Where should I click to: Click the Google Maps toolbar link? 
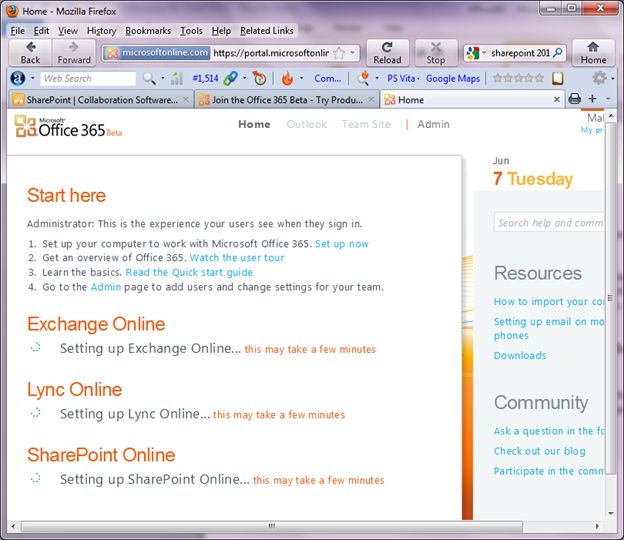(x=453, y=78)
